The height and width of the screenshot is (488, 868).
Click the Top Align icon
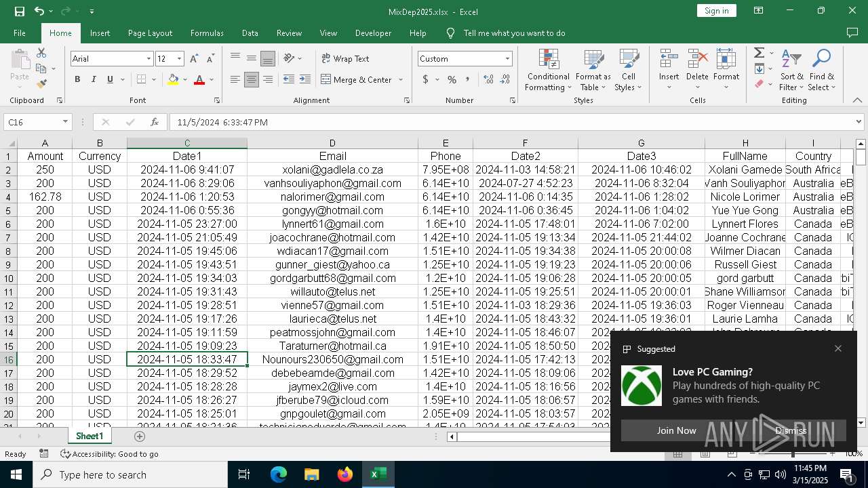click(235, 58)
